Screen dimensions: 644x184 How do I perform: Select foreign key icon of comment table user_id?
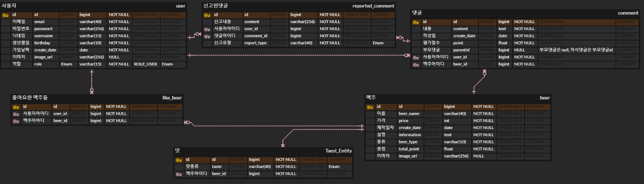(416, 57)
